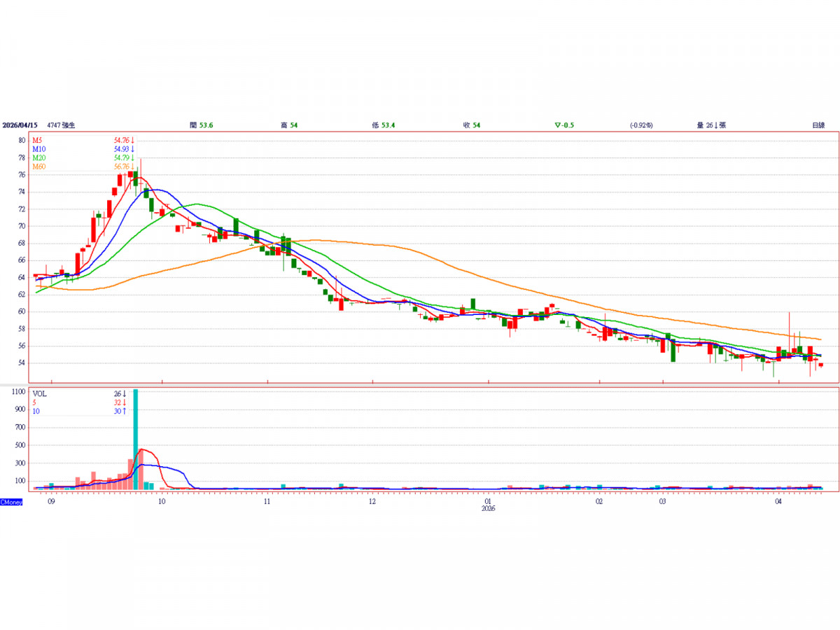Click the 2026 year marker on timeline

click(489, 509)
